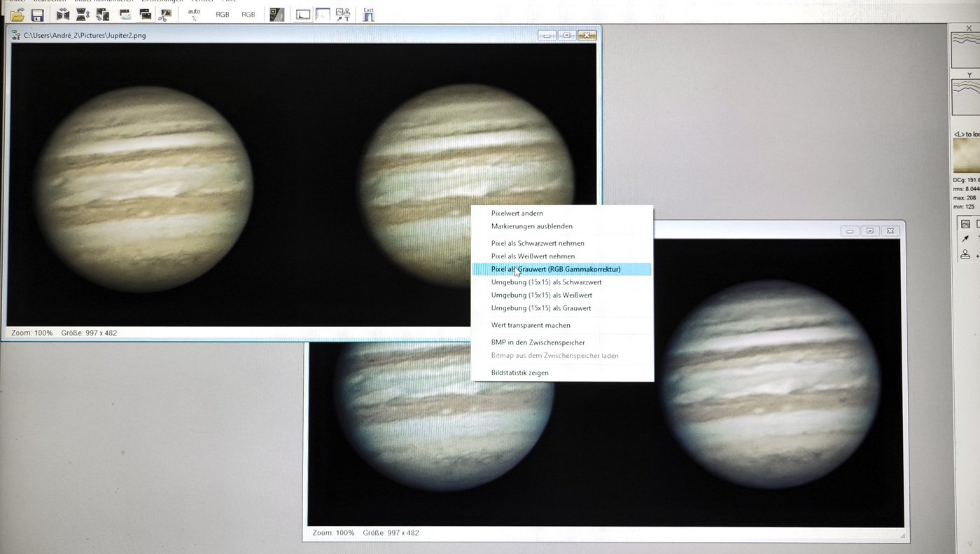Click the Jupiter2.png window's title bar icon
This screenshot has height=554, width=980.
point(15,35)
